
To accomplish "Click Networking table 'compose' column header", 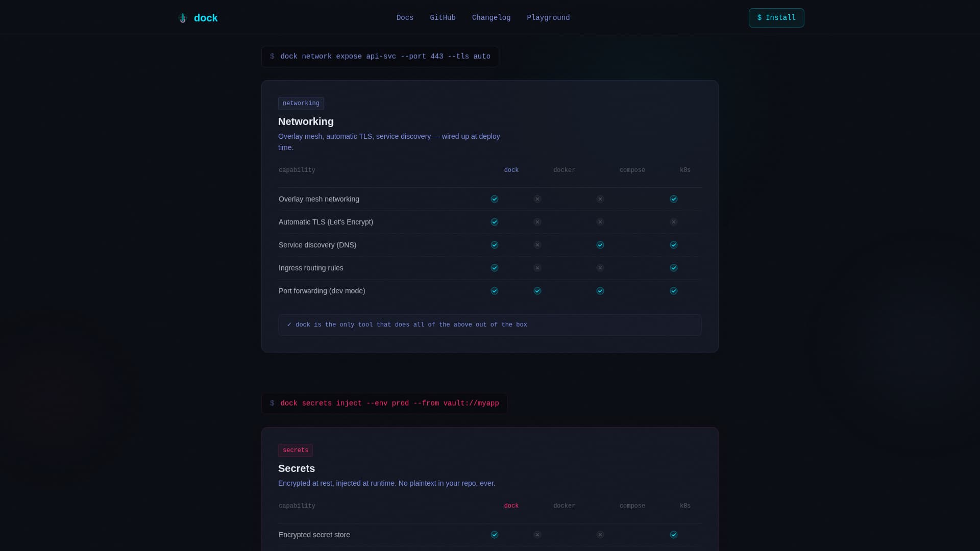I will [x=632, y=170].
